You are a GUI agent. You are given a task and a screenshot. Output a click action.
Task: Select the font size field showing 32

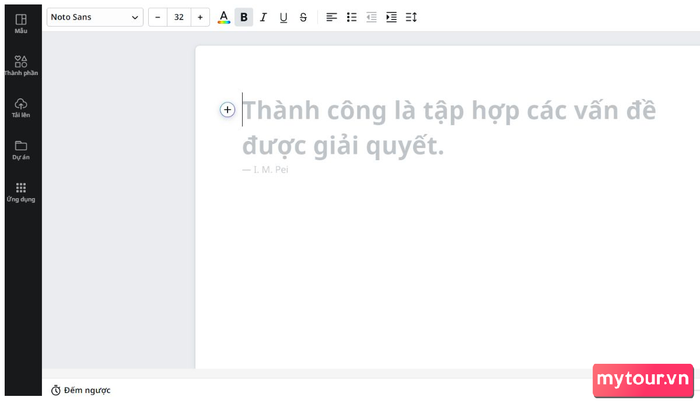179,17
